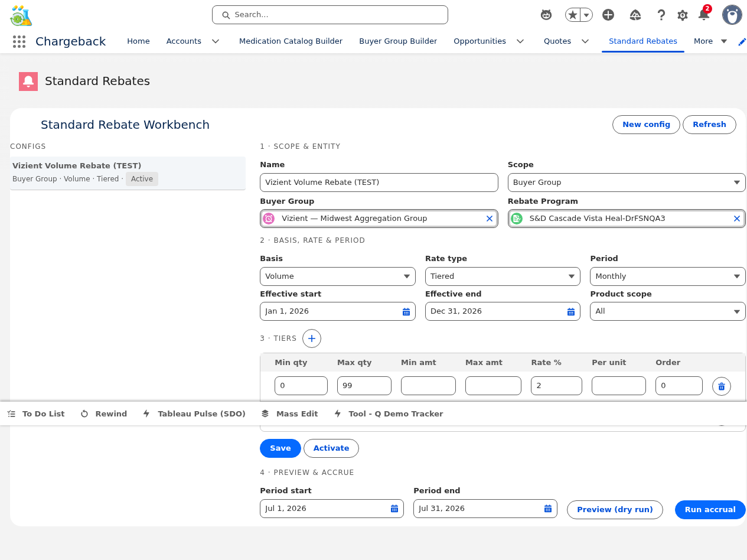Open Tool - Q Demo Tracker utility

point(389,414)
